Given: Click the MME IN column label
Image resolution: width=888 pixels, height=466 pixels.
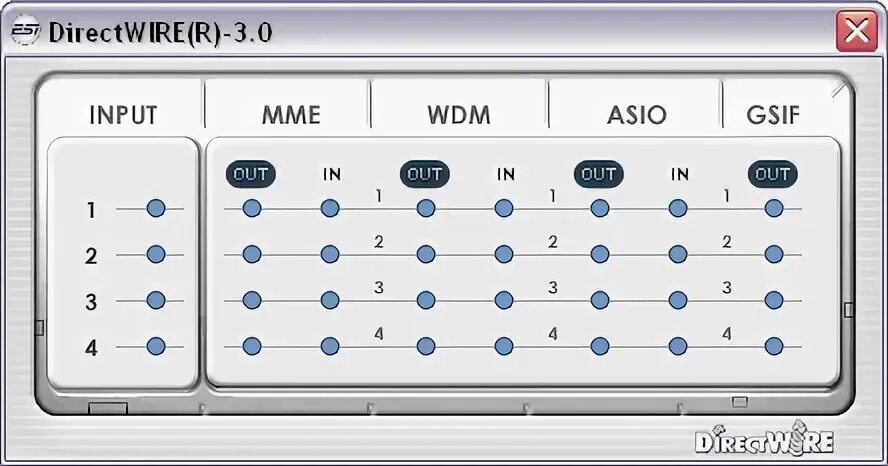Looking at the screenshot, I should pos(332,175).
